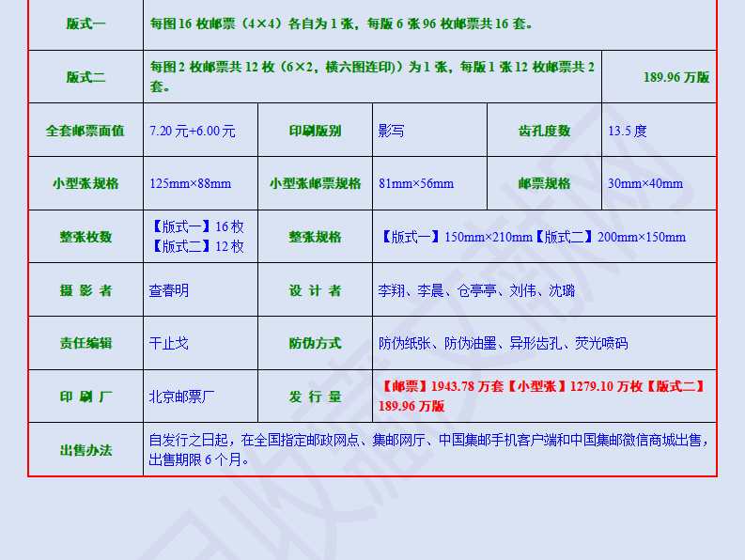The image size is (745, 560).
Task: Click the 发行量 label cell
Action: [315, 397]
